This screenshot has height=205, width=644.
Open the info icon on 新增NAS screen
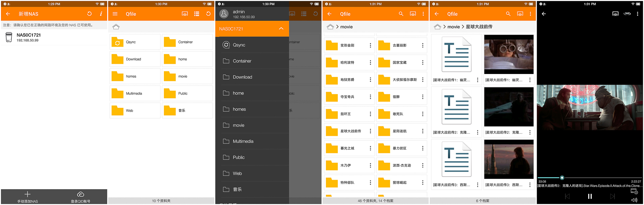coord(101,14)
